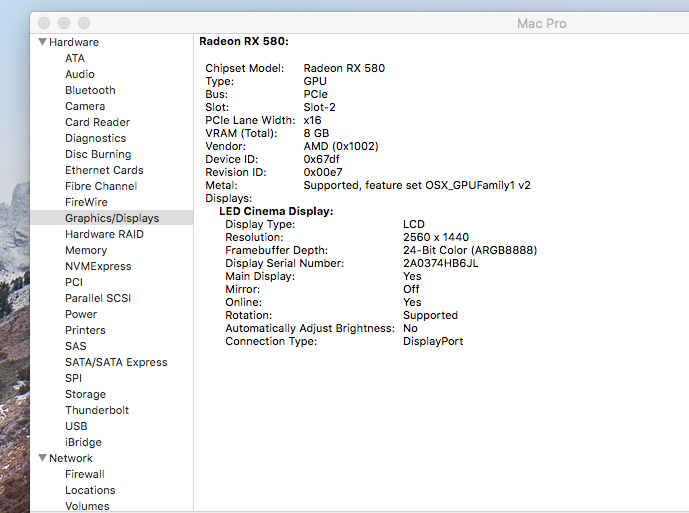This screenshot has width=689, height=513.
Task: Select Camera in the sidebar
Action: [85, 106]
